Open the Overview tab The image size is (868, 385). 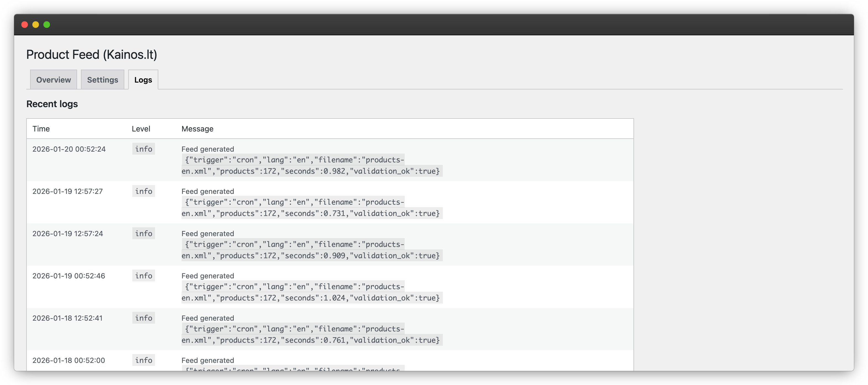53,80
